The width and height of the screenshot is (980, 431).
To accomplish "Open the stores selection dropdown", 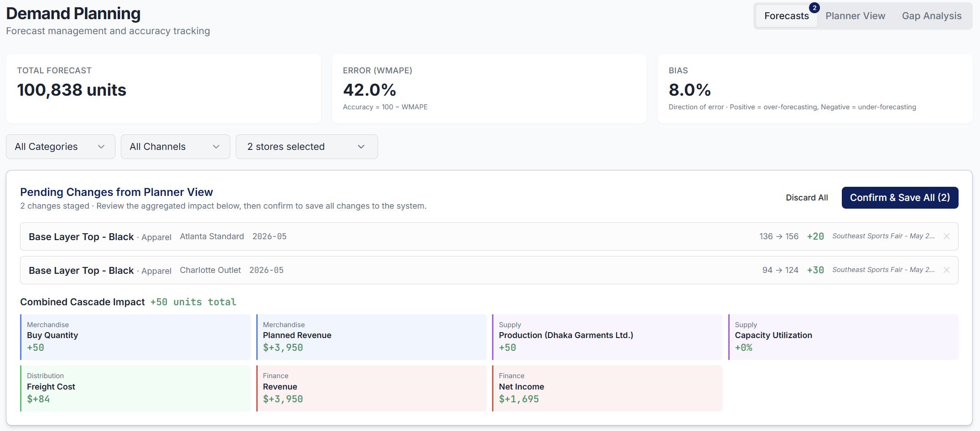I will pos(306,146).
